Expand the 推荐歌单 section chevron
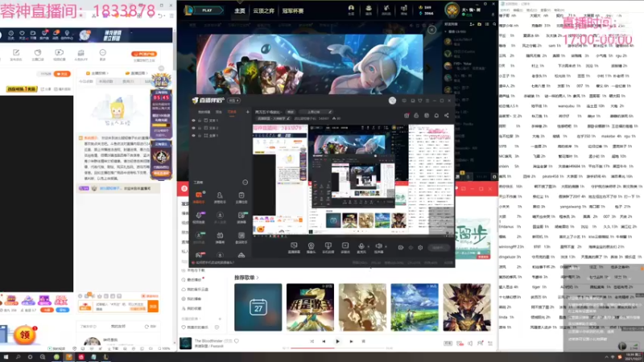The height and width of the screenshot is (362, 644). 258,278
